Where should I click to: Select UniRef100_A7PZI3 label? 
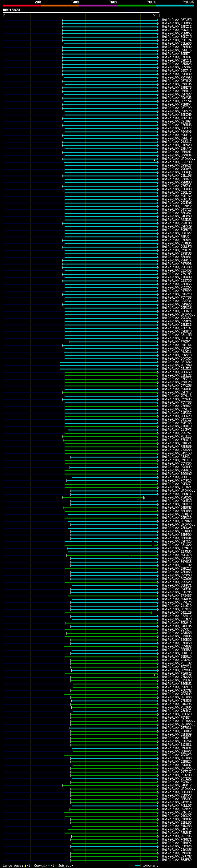point(177,379)
